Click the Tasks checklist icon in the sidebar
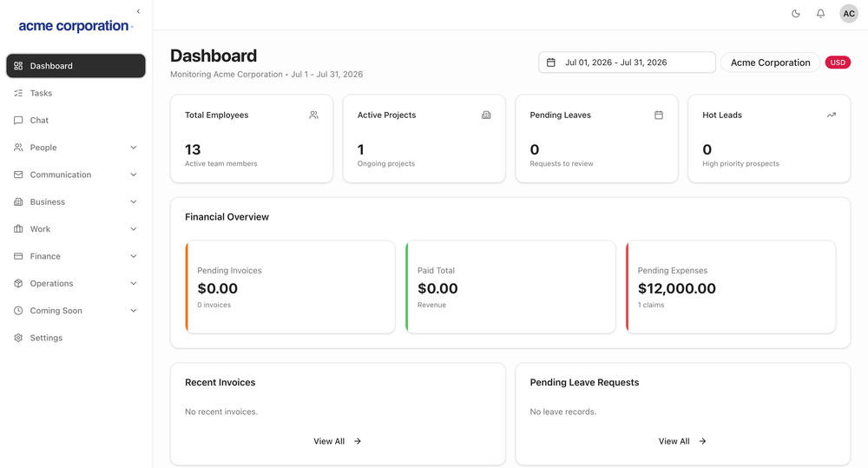Viewport: 868px width, 468px height. pyautogui.click(x=18, y=93)
